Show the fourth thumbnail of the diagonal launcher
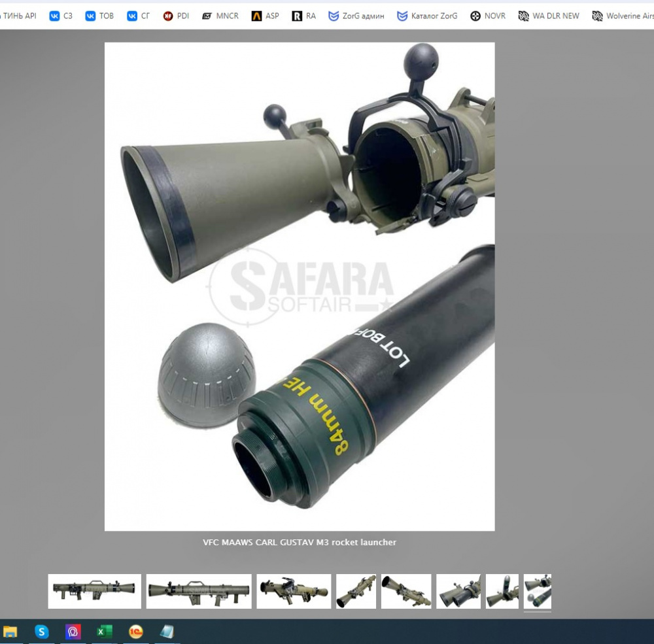Screen dimensions: 654x644 tap(356, 591)
